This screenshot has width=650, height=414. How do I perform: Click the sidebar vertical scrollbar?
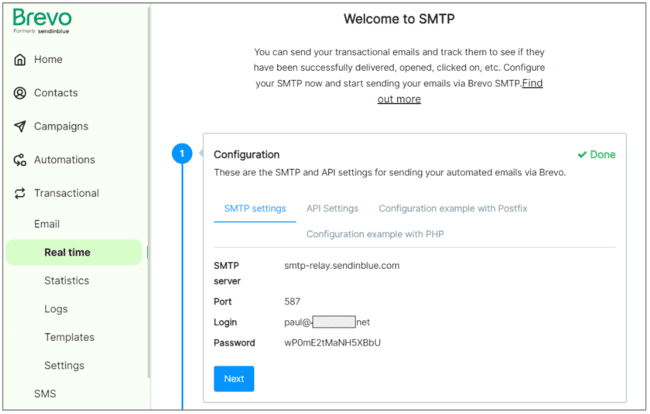point(148,191)
